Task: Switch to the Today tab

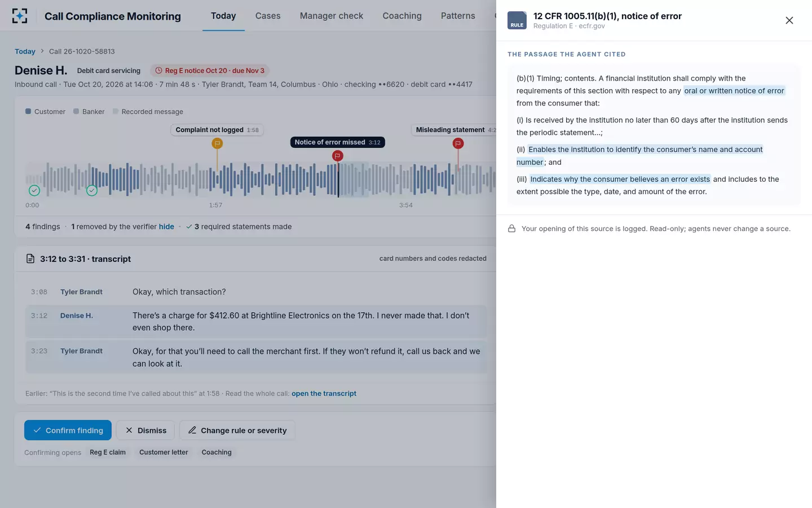Action: [223, 16]
